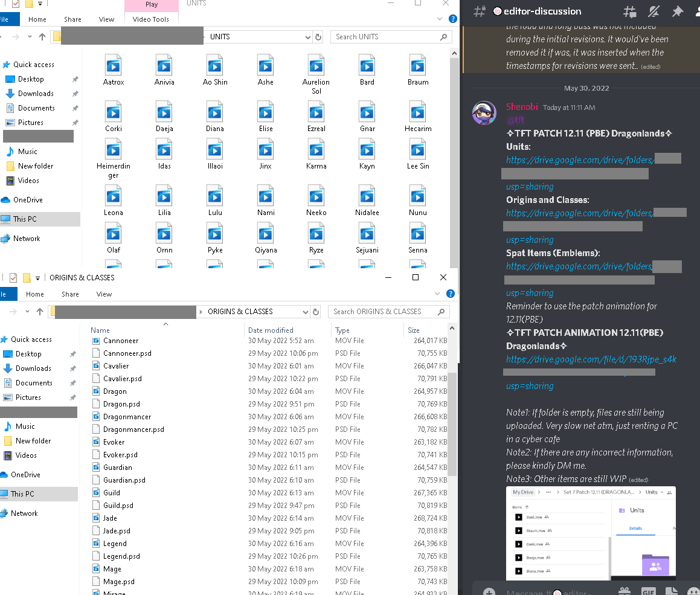The width and height of the screenshot is (700, 595).
Task: Select the Senna video file icon
Action: click(417, 233)
